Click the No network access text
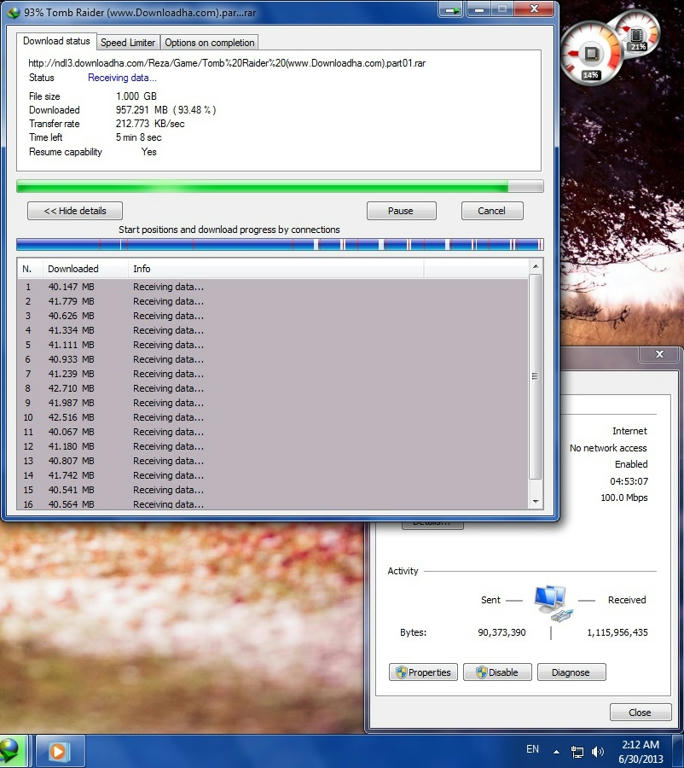This screenshot has width=684, height=768. point(608,448)
